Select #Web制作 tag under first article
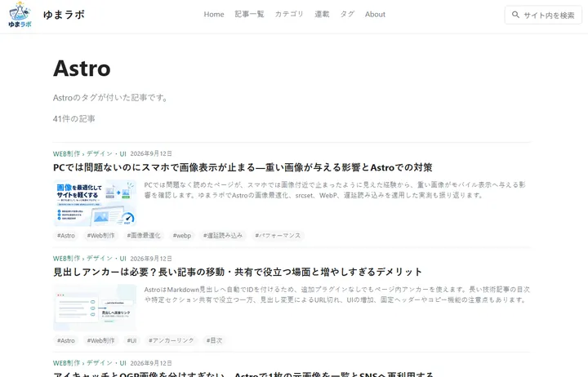588x377 pixels. tap(101, 236)
